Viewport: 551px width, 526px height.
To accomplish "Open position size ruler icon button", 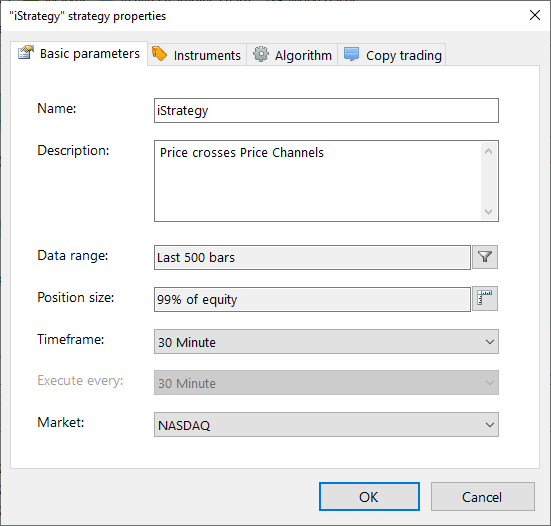I will tap(485, 299).
